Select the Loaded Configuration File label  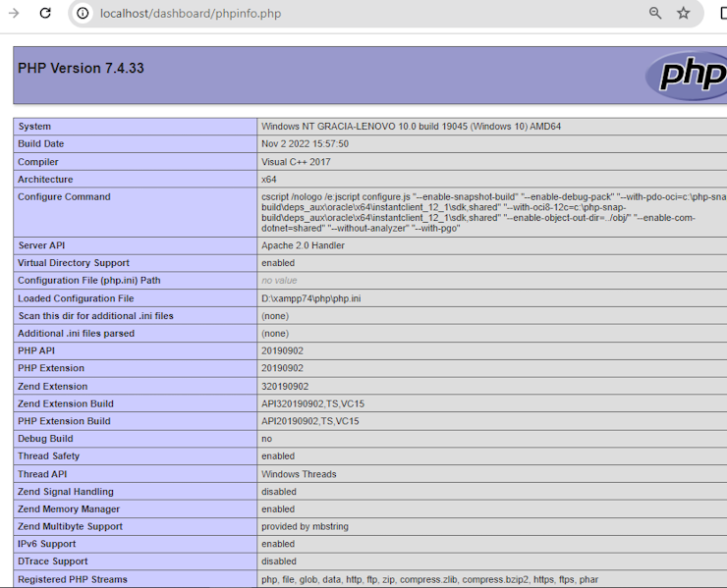pyautogui.click(x=76, y=298)
